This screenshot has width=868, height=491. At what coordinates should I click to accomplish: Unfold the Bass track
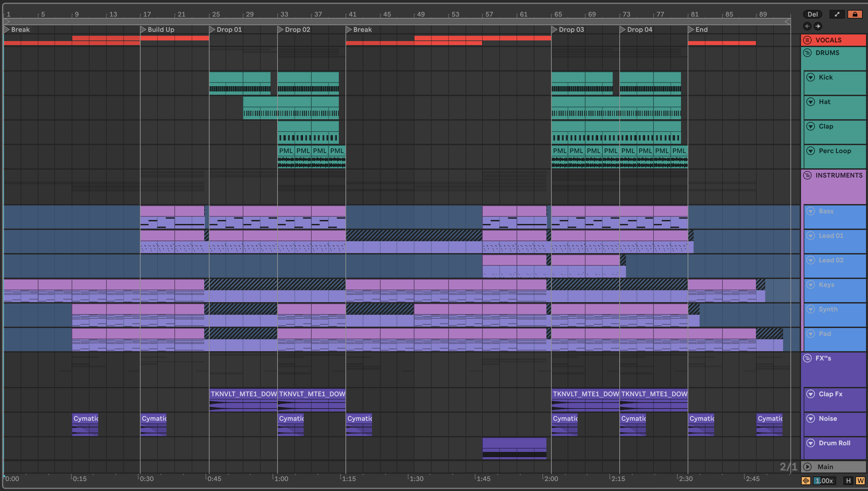[x=811, y=211]
